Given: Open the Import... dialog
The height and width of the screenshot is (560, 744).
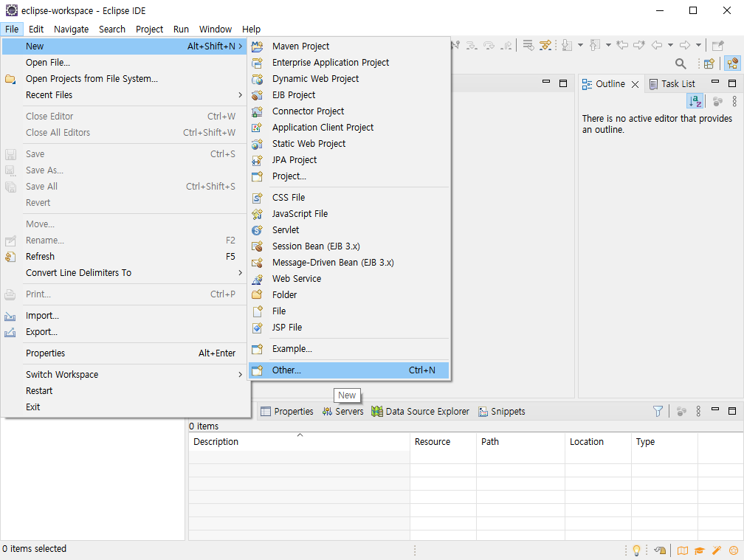Looking at the screenshot, I should tap(124, 316).
